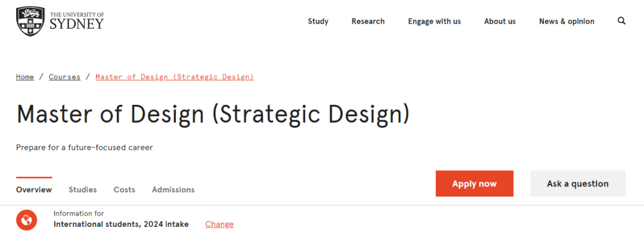Viewport: 644px width, 243px height.
Task: Open the Research navigation item
Action: pyautogui.click(x=368, y=21)
